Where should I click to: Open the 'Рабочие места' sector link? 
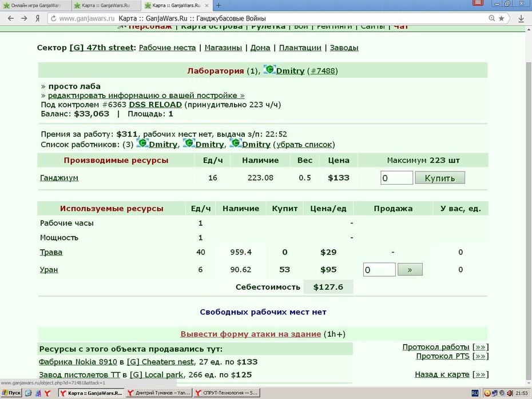click(167, 48)
